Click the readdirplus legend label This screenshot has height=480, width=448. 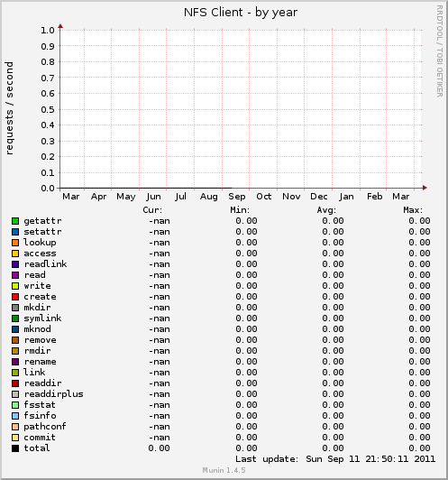[x=53, y=394]
